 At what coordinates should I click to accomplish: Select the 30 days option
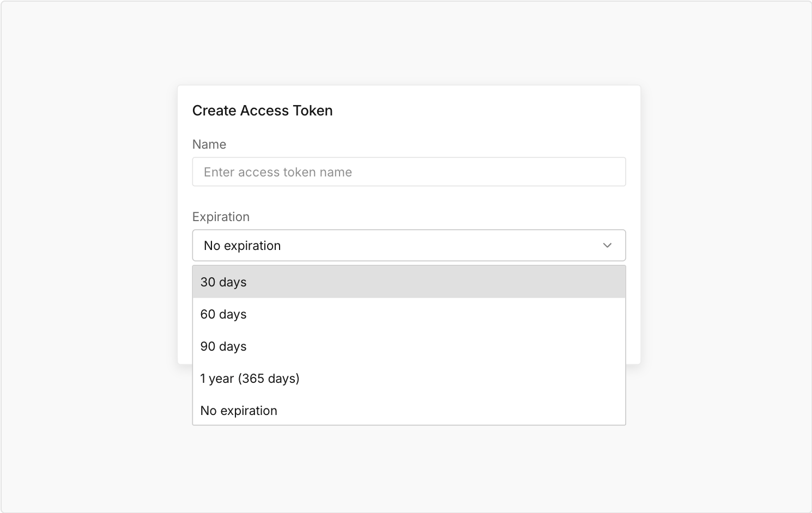click(x=409, y=282)
